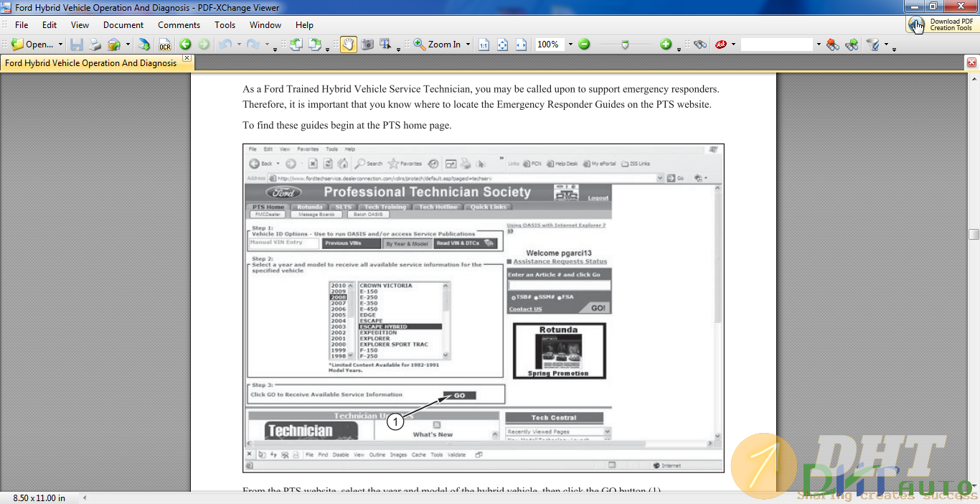This screenshot has width=980, height=504.
Task: Open the search field history dropdown
Action: (x=818, y=45)
